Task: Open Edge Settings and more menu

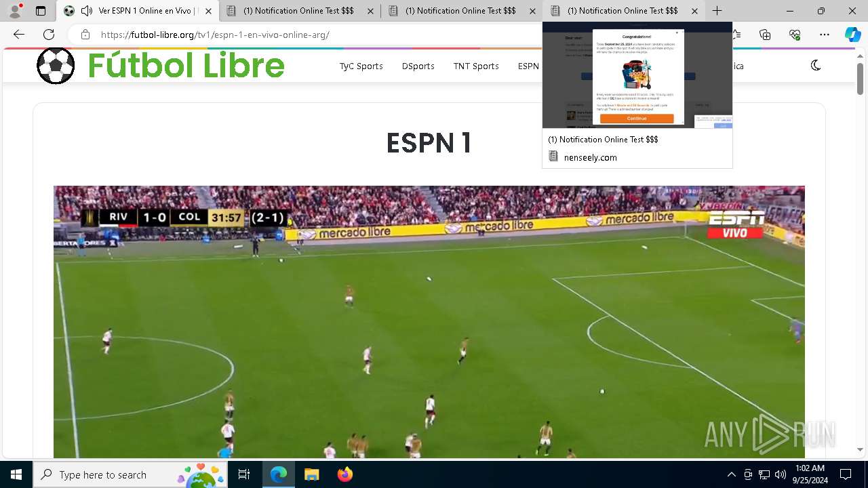Action: point(825,35)
